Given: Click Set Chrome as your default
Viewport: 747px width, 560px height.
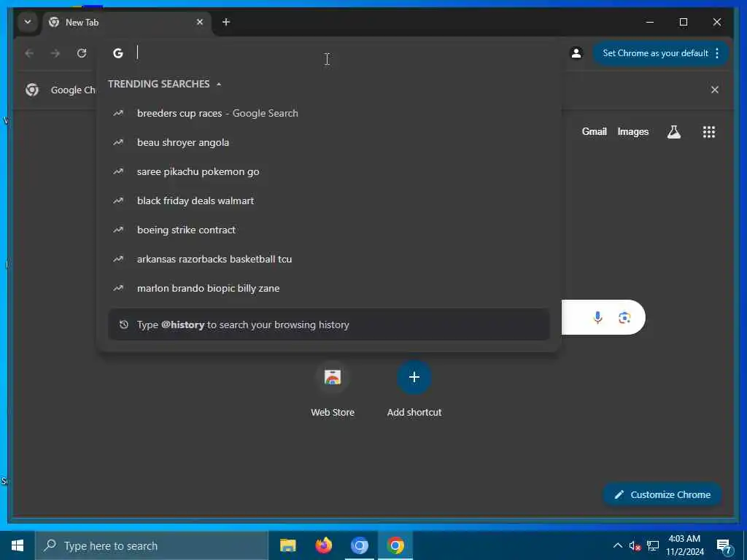Looking at the screenshot, I should tap(655, 53).
